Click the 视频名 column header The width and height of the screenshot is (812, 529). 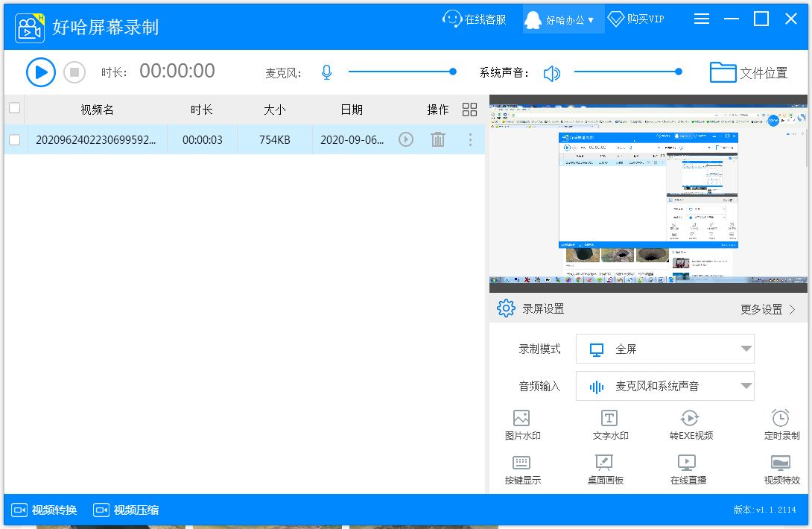(97, 110)
